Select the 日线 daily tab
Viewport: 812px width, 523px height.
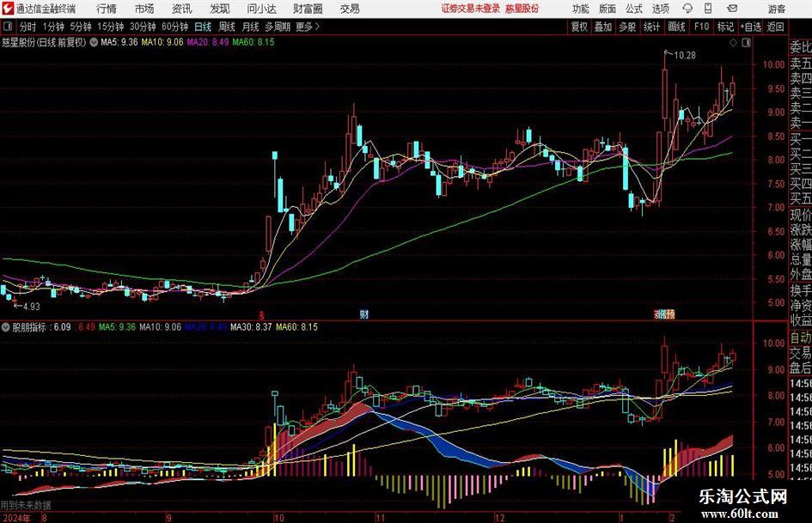tap(203, 27)
